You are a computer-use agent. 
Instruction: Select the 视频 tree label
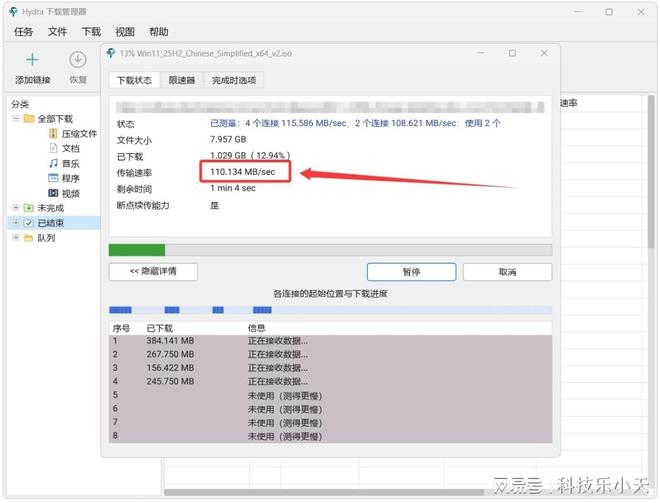[x=70, y=193]
